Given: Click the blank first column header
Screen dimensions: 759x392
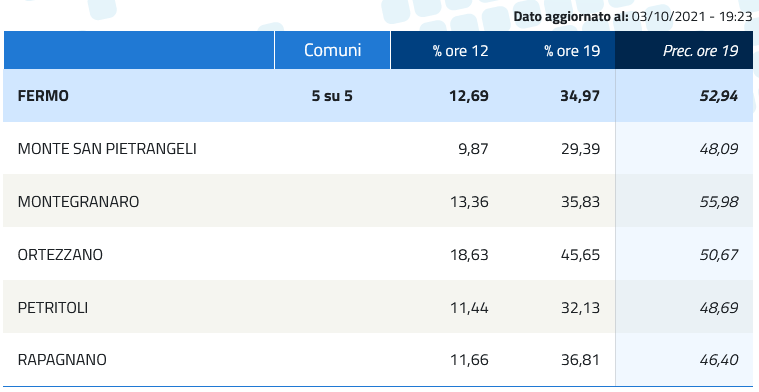Looking at the screenshot, I should tap(139, 50).
